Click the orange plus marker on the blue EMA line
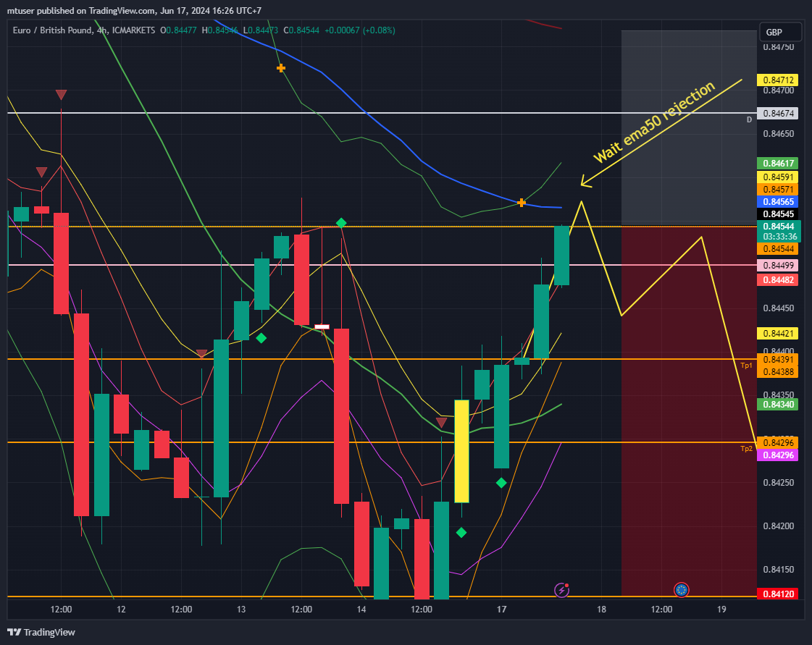 (522, 203)
